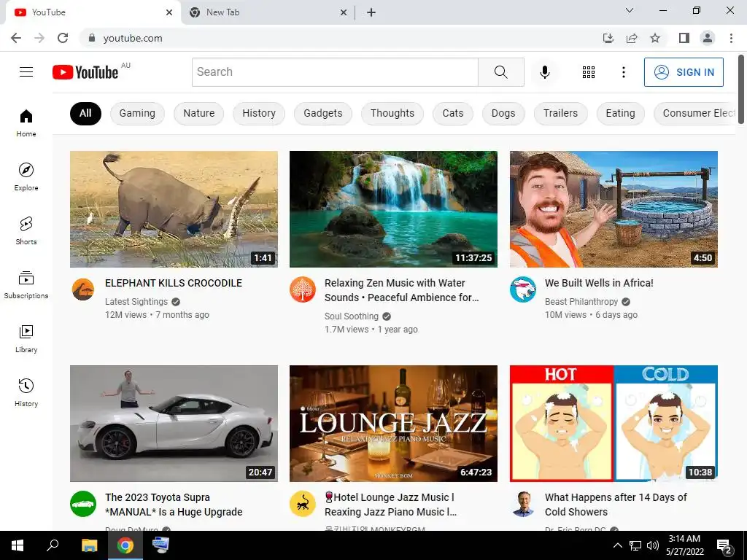The width and height of the screenshot is (747, 560).
Task: Show hidden system tray icons
Action: tap(617, 545)
